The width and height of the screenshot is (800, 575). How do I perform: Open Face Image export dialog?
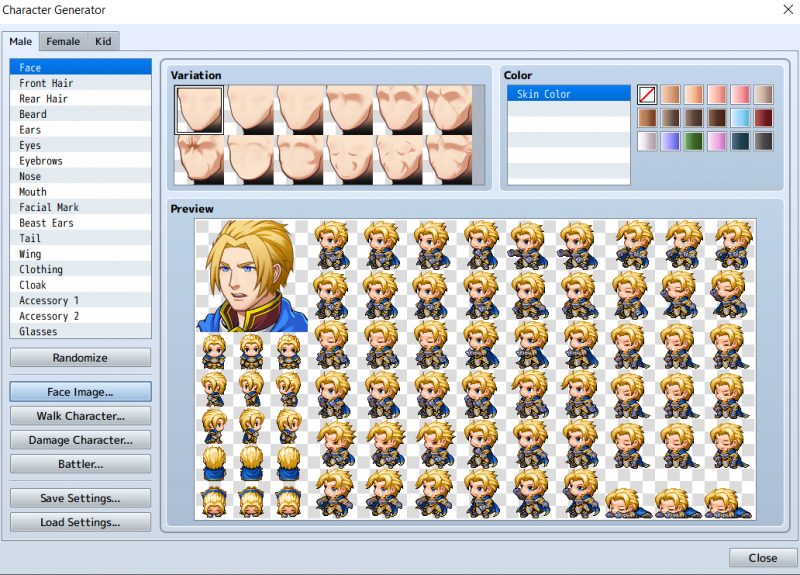80,392
